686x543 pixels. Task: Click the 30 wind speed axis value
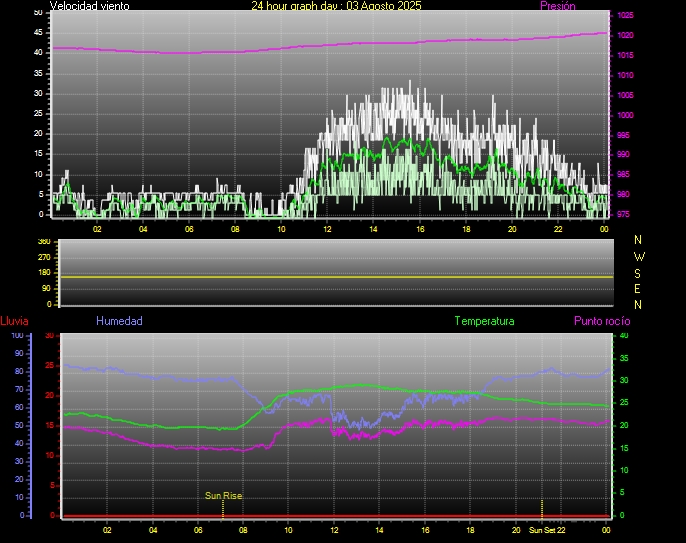[x=38, y=93]
